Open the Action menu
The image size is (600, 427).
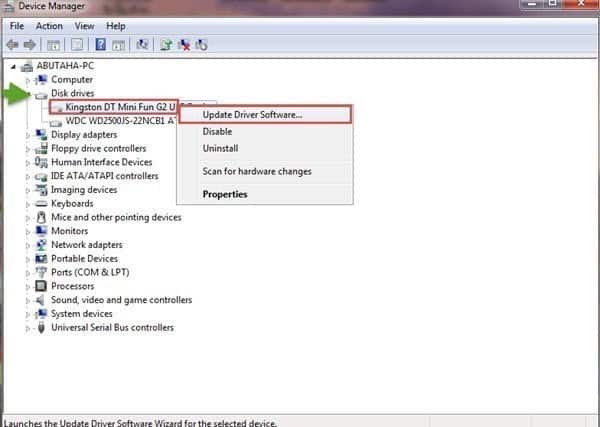click(49, 26)
